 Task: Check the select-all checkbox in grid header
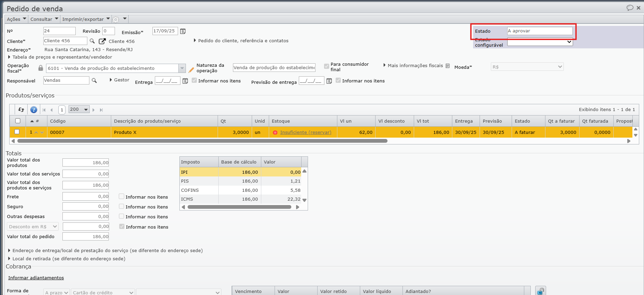click(18, 121)
